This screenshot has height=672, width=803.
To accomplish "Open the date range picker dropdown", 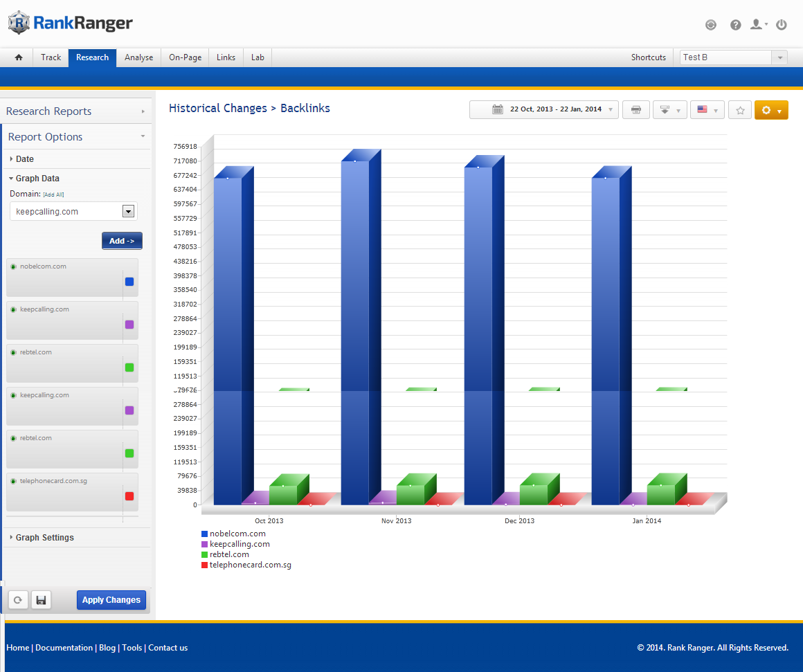I will click(x=544, y=110).
